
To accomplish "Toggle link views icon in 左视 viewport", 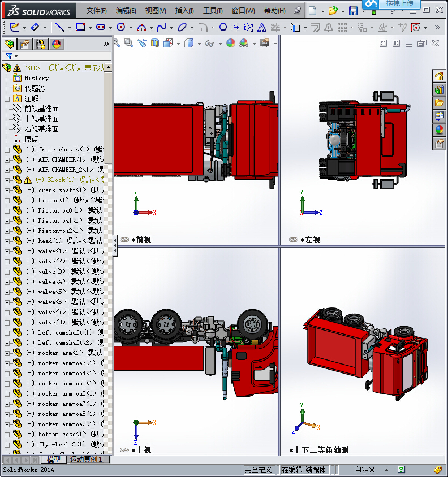I will tap(293, 240).
